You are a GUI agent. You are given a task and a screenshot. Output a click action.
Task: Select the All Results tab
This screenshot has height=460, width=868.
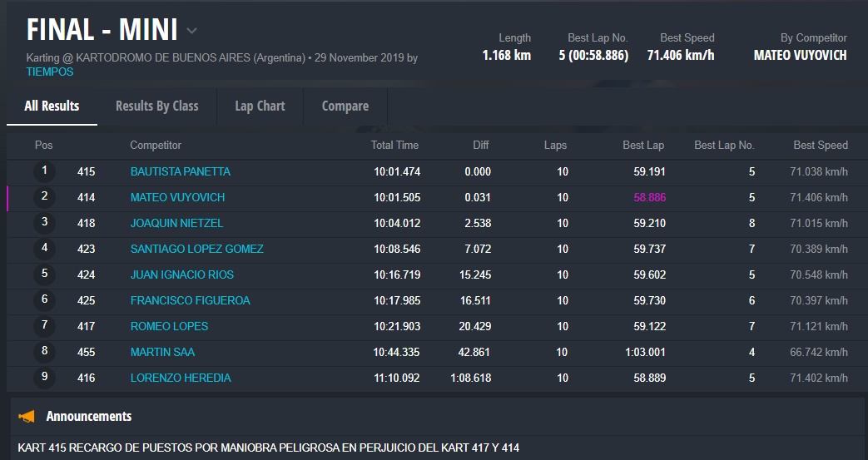tap(52, 106)
